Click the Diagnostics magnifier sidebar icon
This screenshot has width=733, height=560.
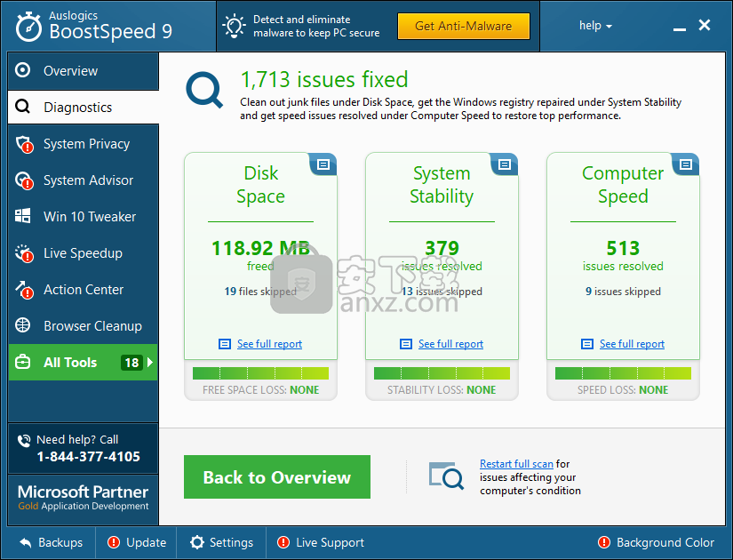coord(22,107)
